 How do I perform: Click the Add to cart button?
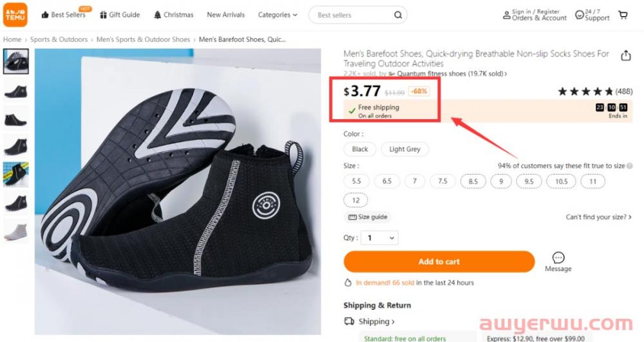[x=439, y=261]
